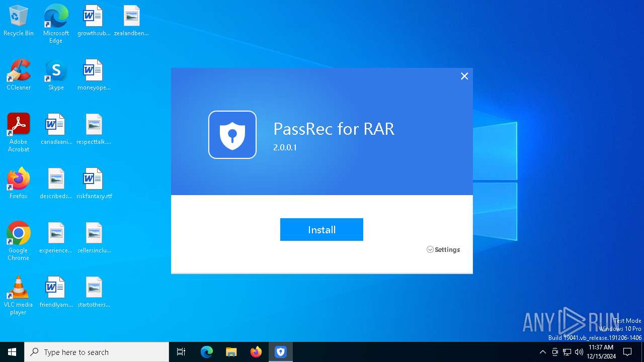Close the PassRec installer window
The height and width of the screenshot is (362, 644).
click(464, 76)
